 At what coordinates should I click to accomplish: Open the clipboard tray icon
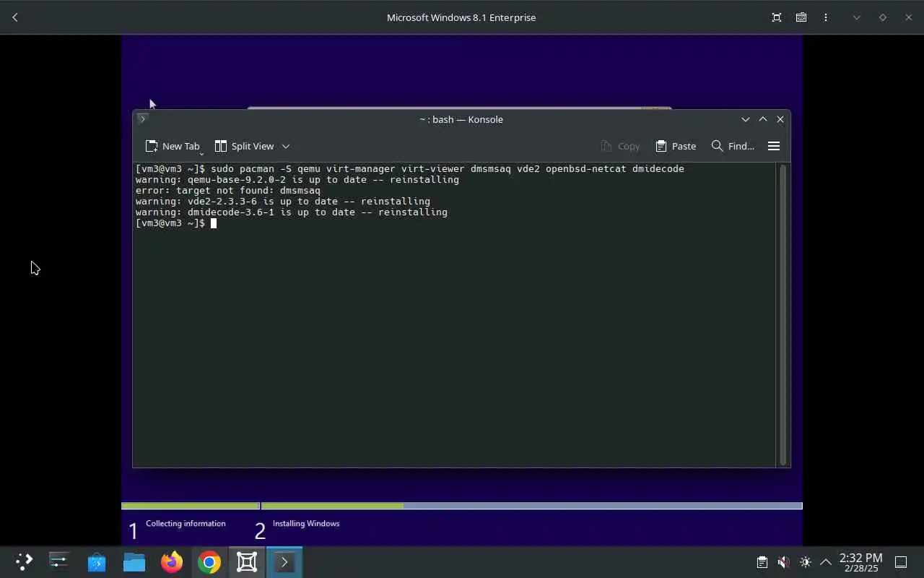[762, 562]
